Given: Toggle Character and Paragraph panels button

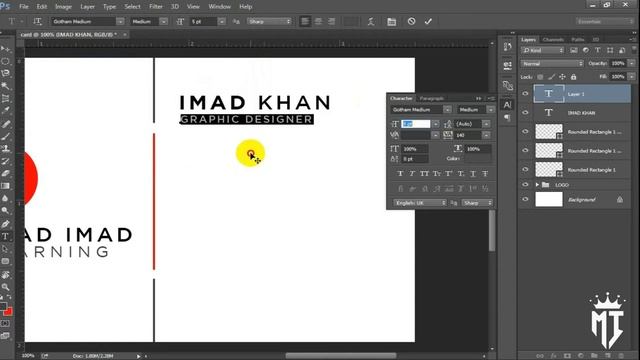Looking at the screenshot, I should click(x=391, y=21).
